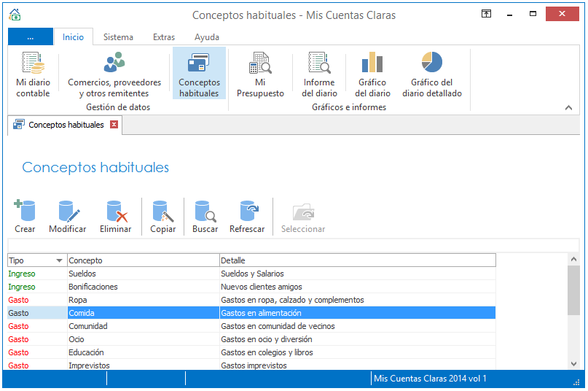Switch to the Sistema ribbon tab
The height and width of the screenshot is (391, 588).
pyautogui.click(x=118, y=36)
